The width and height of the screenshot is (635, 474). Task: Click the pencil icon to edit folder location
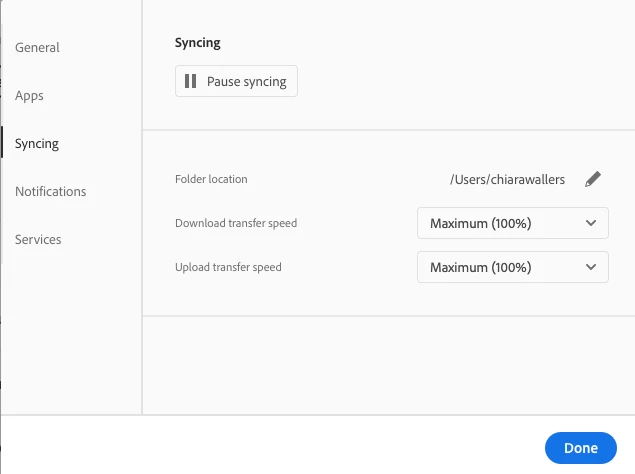(x=593, y=179)
